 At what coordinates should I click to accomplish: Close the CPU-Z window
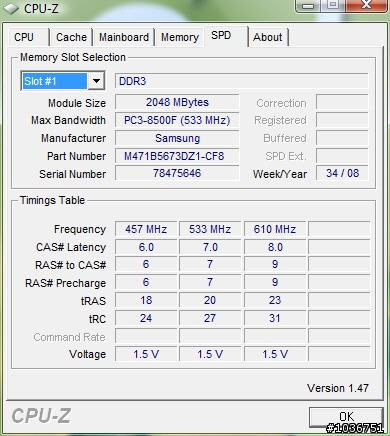366,5
